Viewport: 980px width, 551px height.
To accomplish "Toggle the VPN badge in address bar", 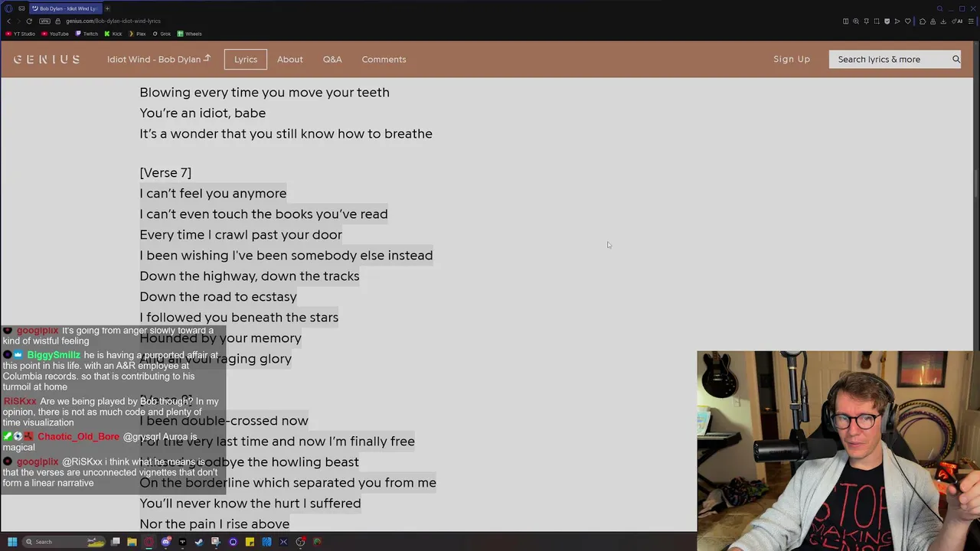I will 44,21.
